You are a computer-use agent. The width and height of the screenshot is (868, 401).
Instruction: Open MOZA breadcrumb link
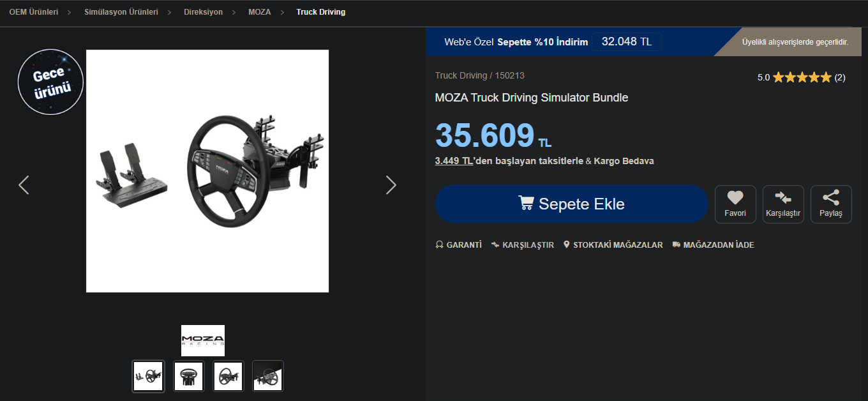tap(259, 12)
